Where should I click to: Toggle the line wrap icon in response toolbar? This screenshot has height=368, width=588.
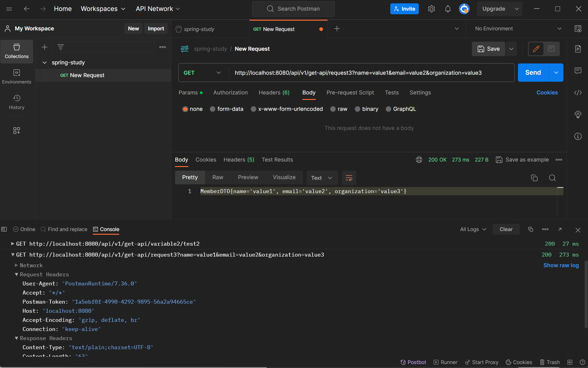pos(349,178)
